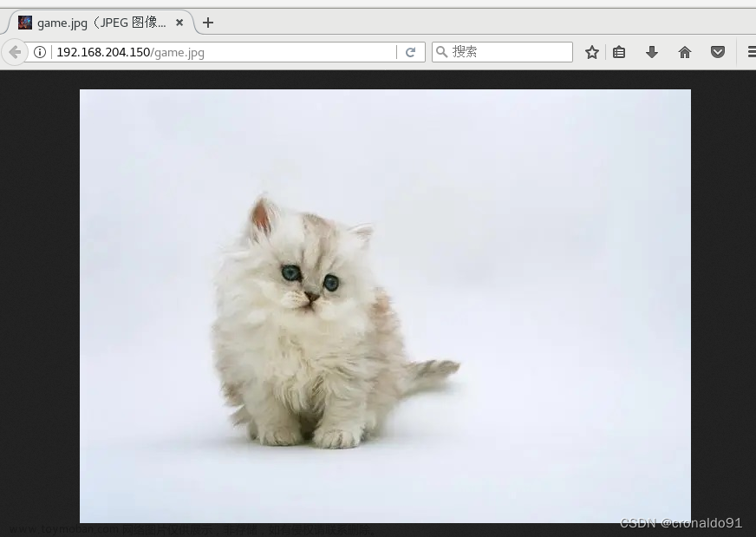Open a new tab with plus button
The width and height of the screenshot is (756, 537).
click(208, 23)
